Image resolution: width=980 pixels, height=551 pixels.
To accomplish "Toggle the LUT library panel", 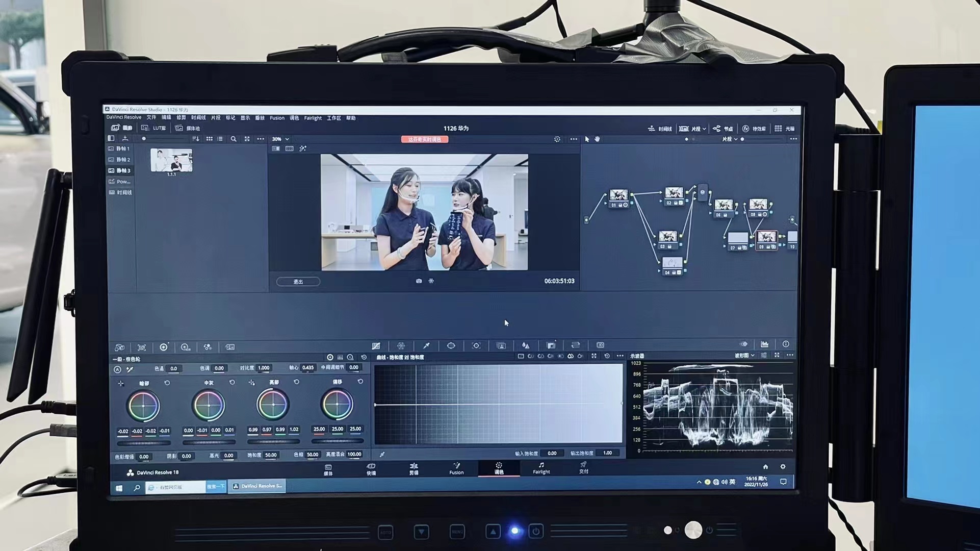I will click(x=153, y=128).
